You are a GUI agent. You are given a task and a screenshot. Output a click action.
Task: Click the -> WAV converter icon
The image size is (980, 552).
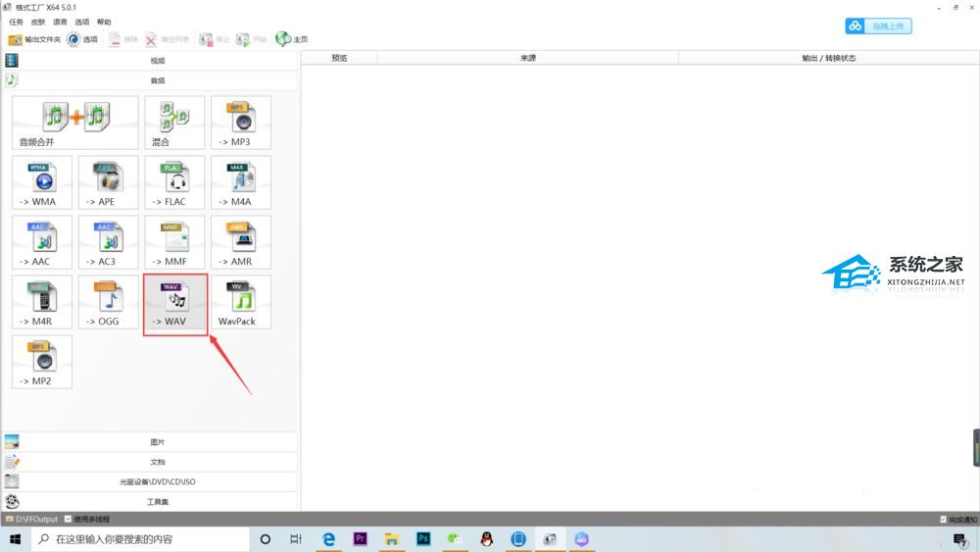(x=175, y=303)
